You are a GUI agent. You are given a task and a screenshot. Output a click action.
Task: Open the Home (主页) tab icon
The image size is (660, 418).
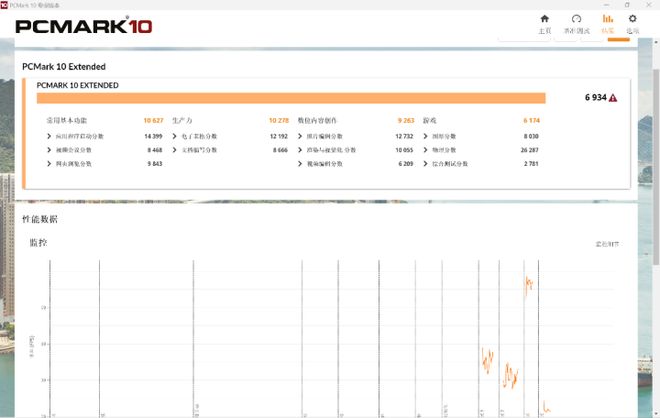(x=544, y=23)
